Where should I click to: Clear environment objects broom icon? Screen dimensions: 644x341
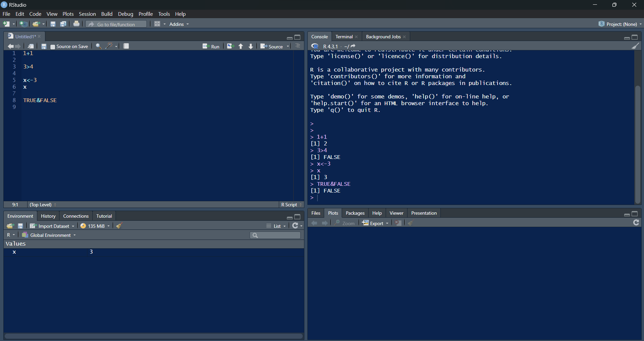119,225
